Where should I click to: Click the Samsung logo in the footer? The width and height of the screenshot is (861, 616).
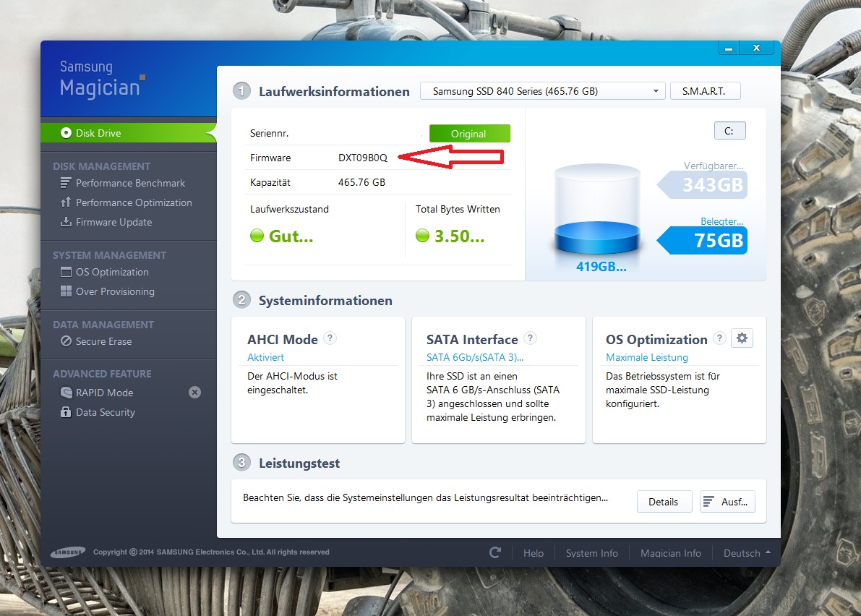point(68,552)
